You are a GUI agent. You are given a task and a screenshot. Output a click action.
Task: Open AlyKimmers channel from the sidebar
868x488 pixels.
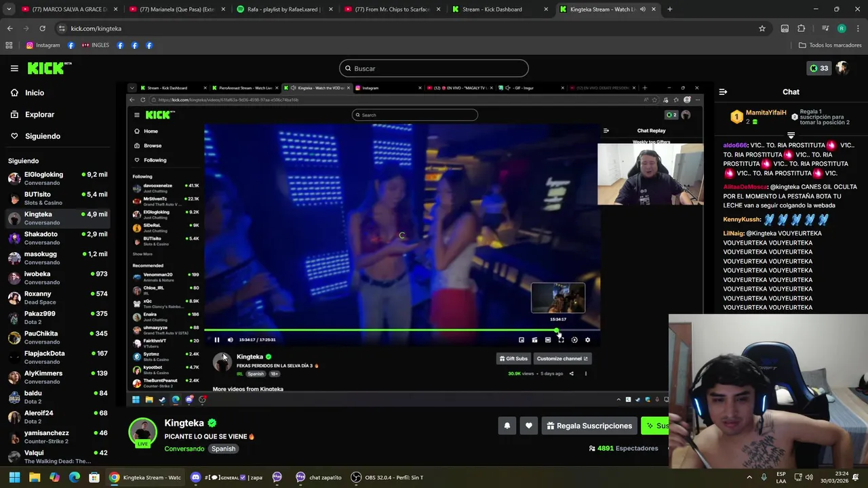[x=57, y=378]
